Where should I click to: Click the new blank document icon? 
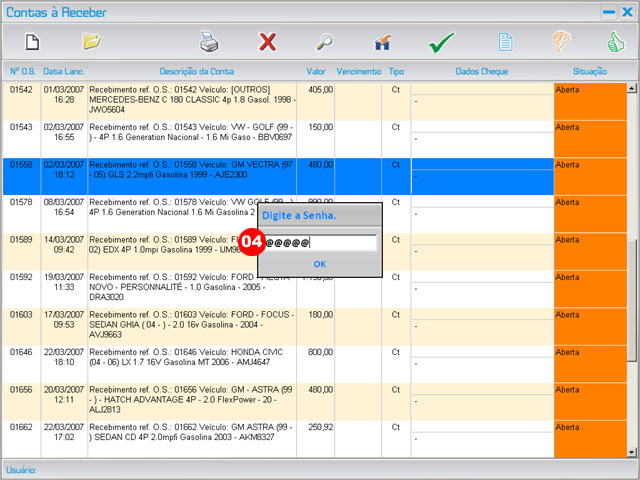(32, 42)
